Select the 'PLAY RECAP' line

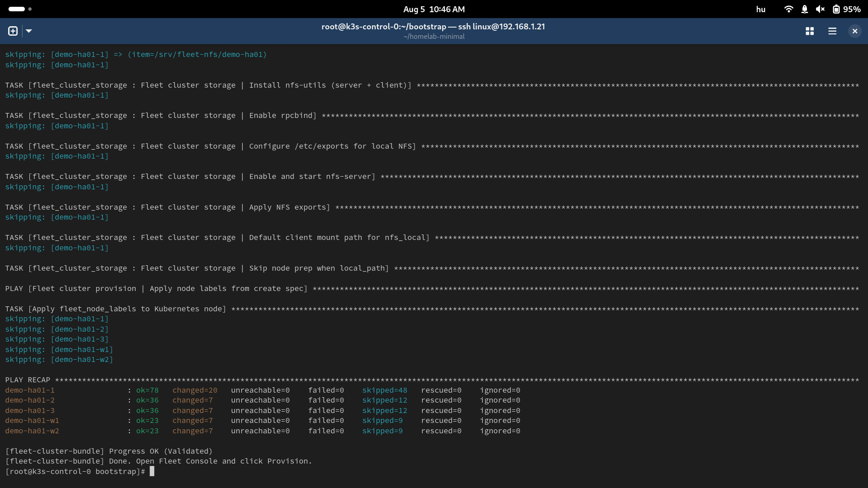click(x=432, y=380)
